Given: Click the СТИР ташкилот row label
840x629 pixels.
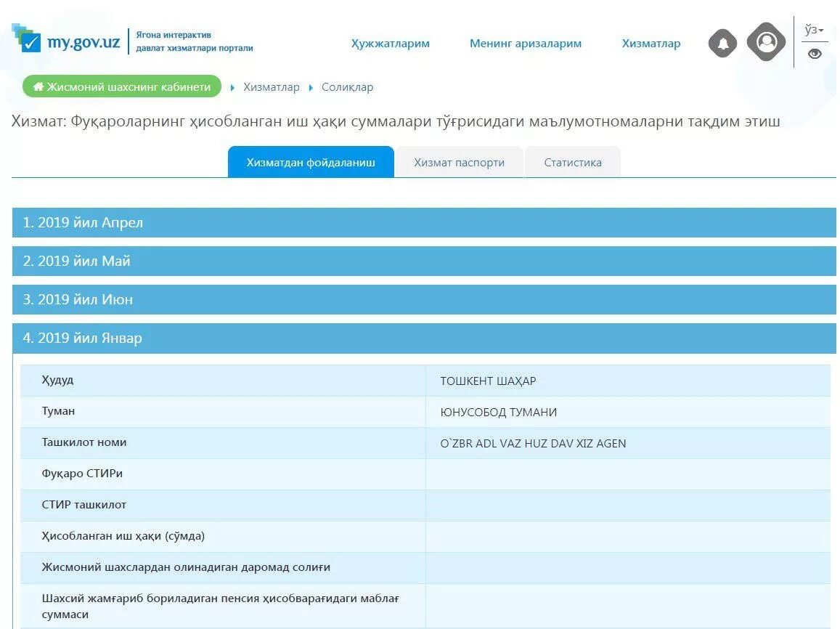Looking at the screenshot, I should click(83, 505).
